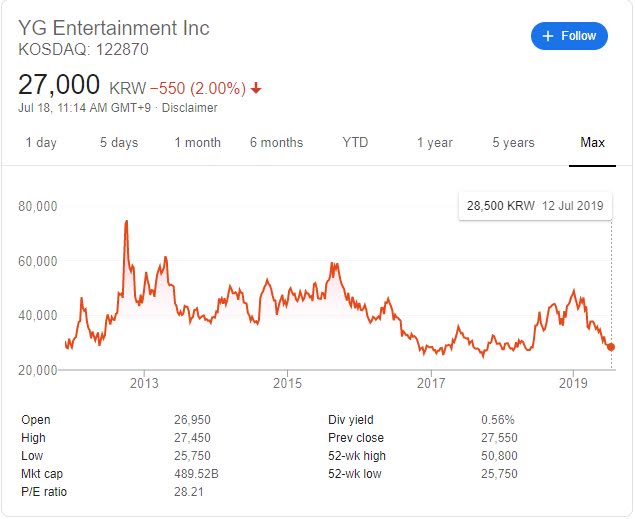Click the 80,000 y-axis label
Screen dimensions: 635x519
(x=38, y=206)
